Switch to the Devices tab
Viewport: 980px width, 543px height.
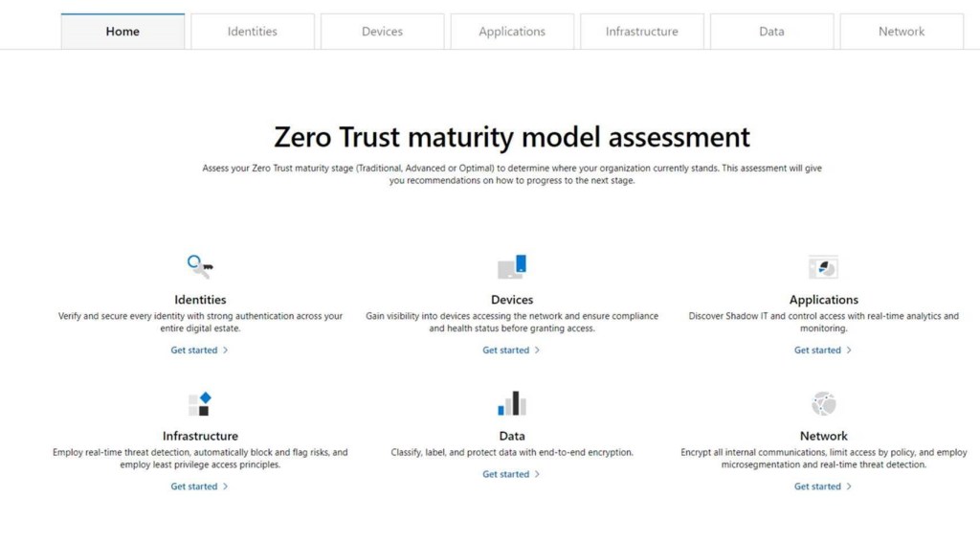coord(382,32)
